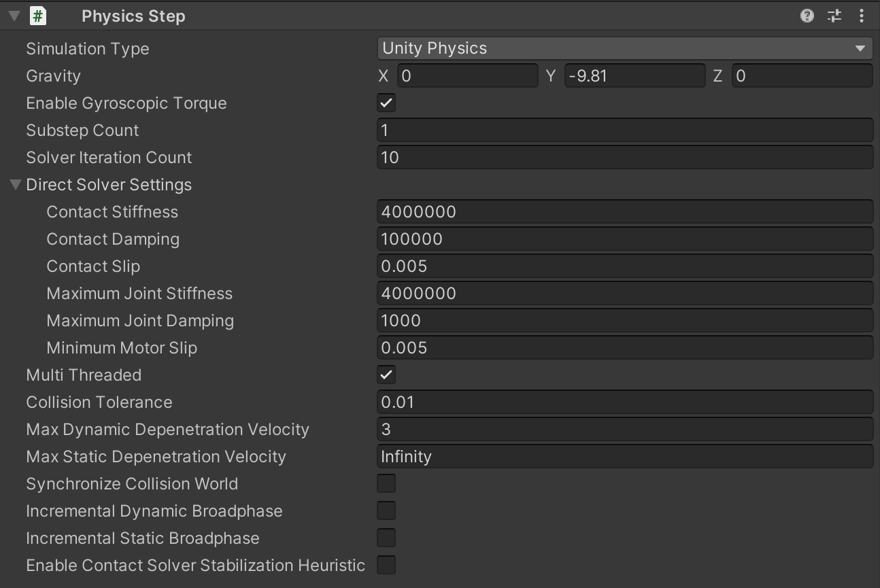Click the Collision Tolerance label
This screenshot has width=880, height=588.
coord(99,402)
